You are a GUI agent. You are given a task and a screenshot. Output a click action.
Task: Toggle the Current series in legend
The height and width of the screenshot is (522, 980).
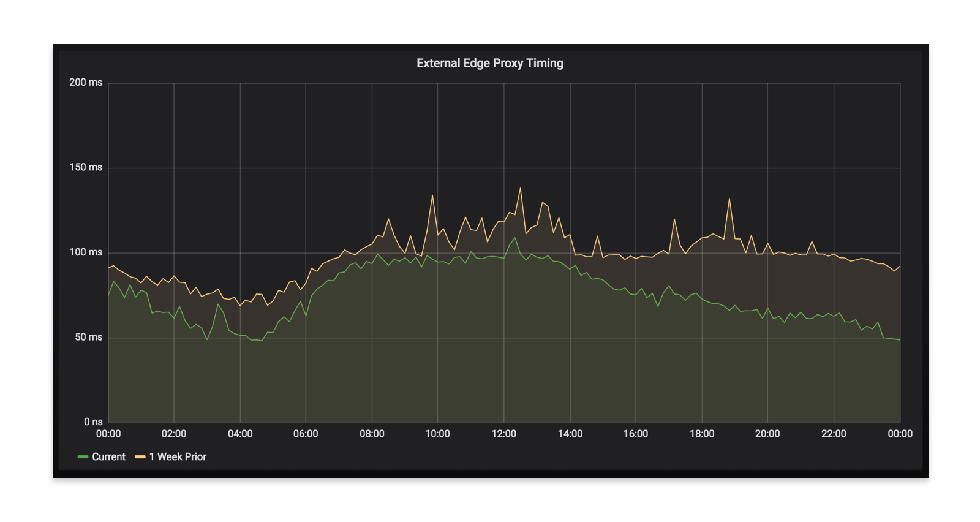pos(108,457)
